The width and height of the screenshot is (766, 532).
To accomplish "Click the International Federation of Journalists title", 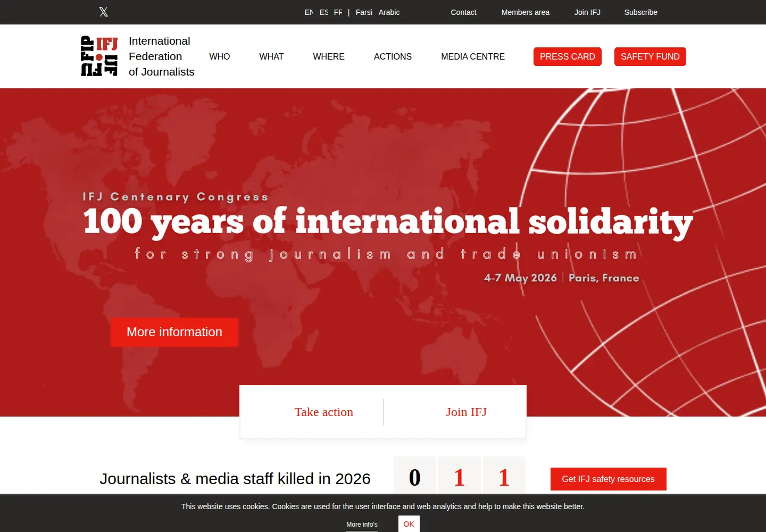I will point(162,56).
